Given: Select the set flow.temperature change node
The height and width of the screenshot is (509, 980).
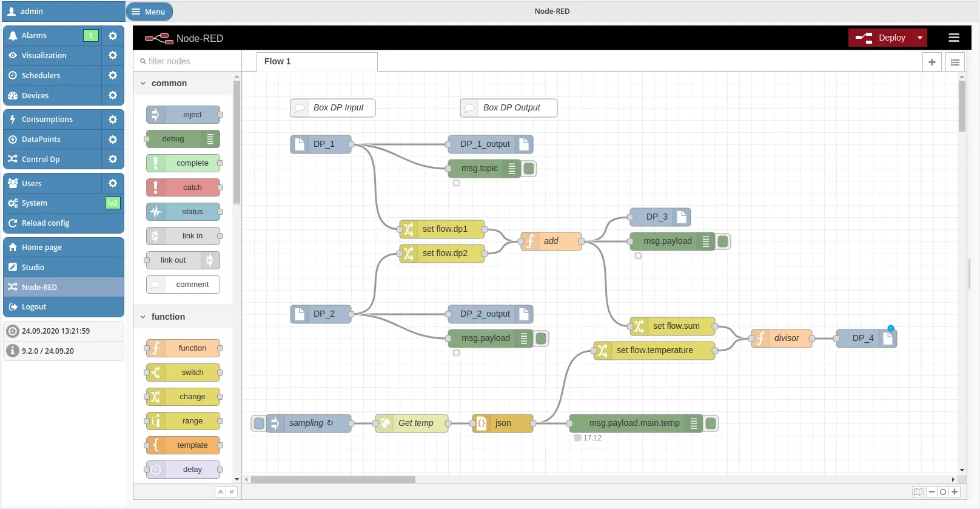Looking at the screenshot, I should click(x=654, y=351).
